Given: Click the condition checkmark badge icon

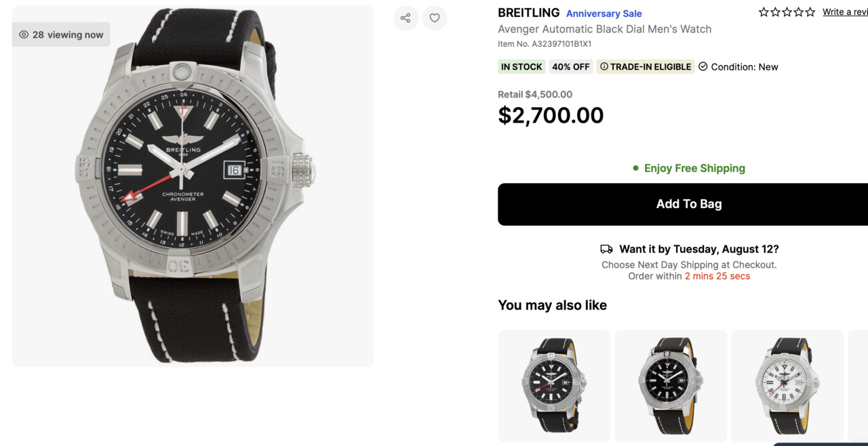Looking at the screenshot, I should pyautogui.click(x=703, y=66).
